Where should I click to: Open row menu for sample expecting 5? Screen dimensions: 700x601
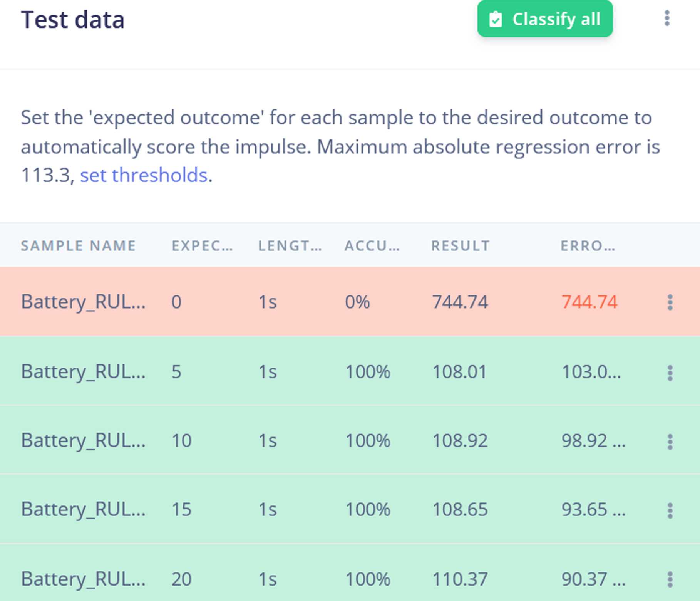coord(670,373)
